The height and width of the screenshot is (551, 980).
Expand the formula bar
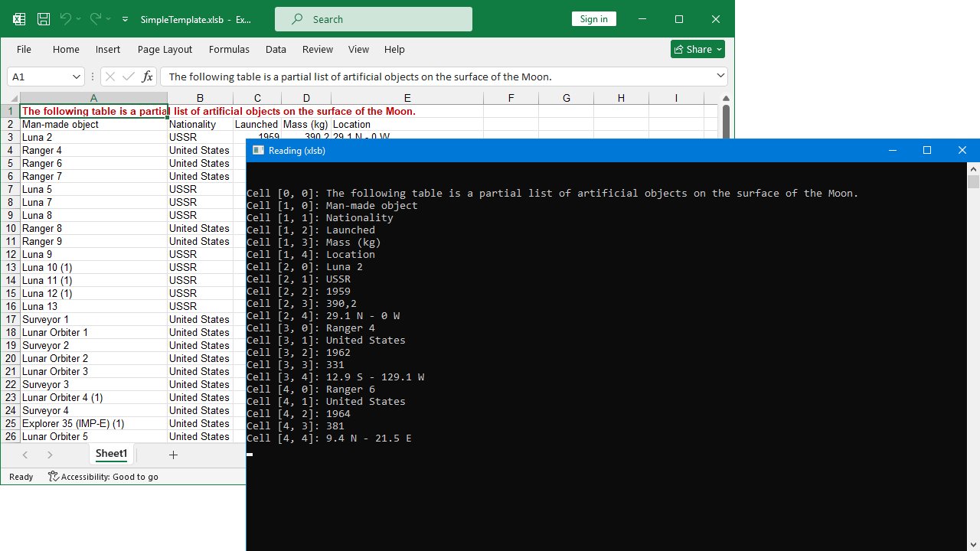click(720, 76)
